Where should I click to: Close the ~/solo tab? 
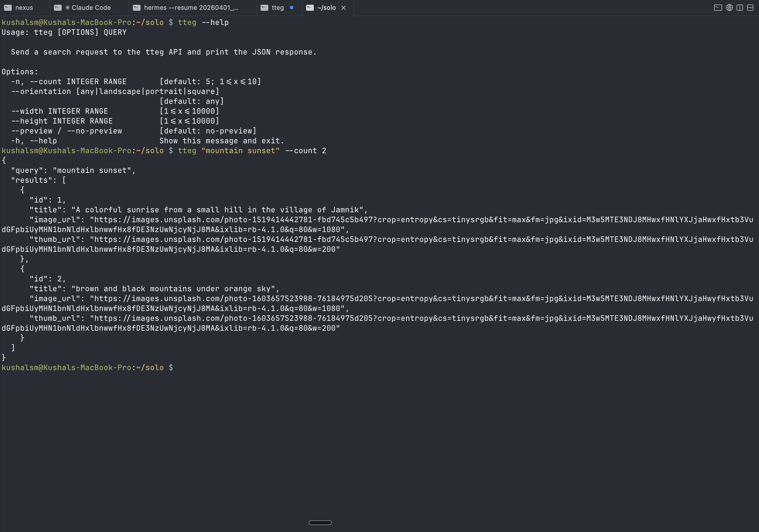(x=344, y=8)
